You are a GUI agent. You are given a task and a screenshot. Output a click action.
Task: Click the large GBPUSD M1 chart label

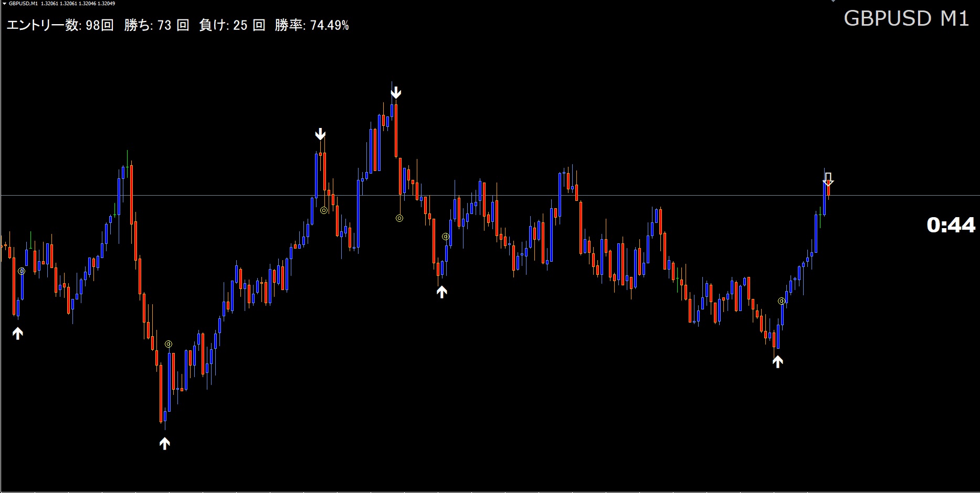[906, 18]
